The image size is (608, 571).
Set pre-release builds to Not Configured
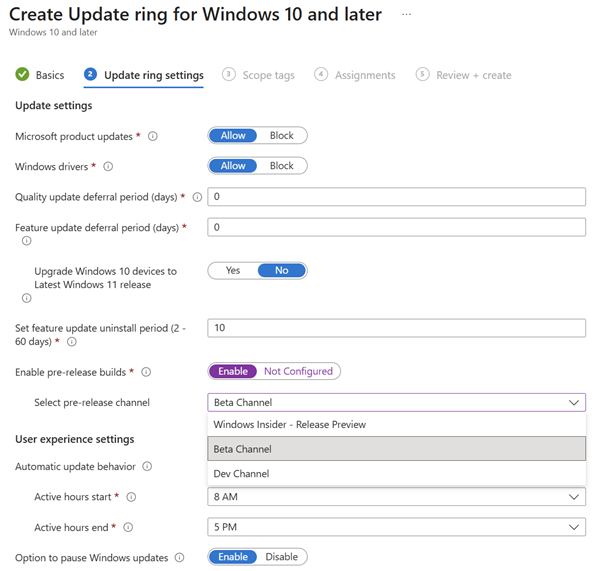coord(298,371)
